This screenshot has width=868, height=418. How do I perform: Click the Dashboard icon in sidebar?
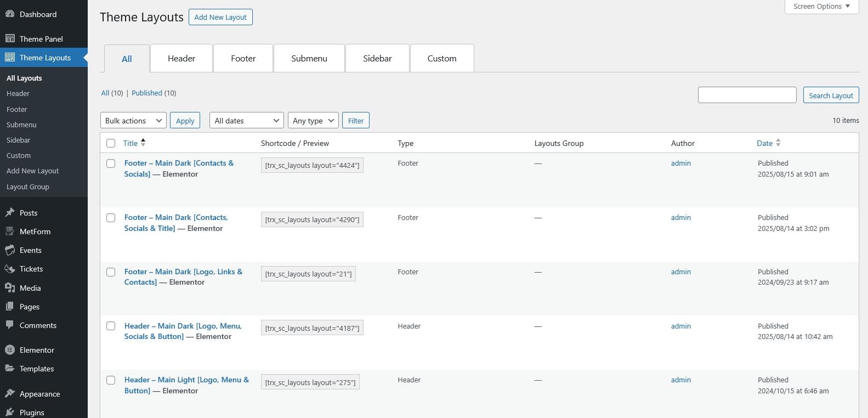pos(10,14)
